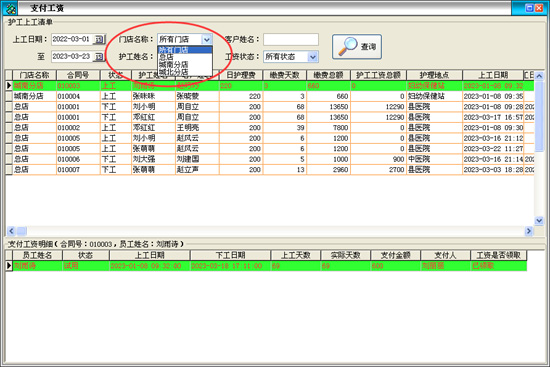Choose 城南分店 from the store list
Screen dimensions: 550x367
coord(185,64)
